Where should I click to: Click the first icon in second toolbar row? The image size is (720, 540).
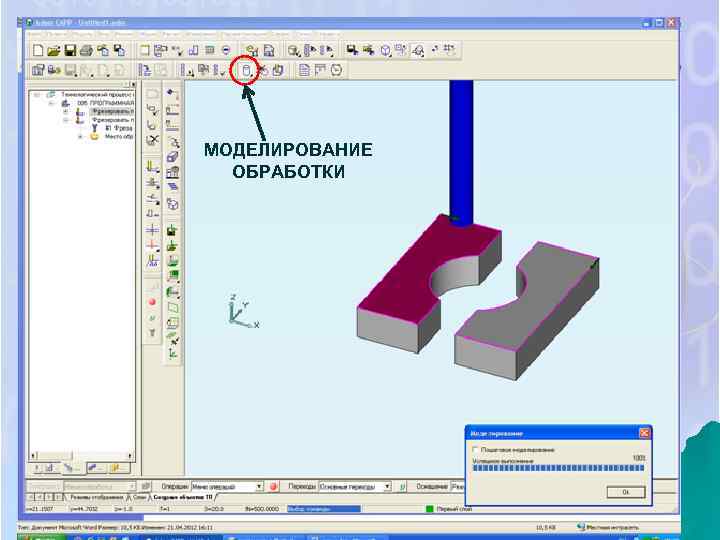[x=38, y=70]
